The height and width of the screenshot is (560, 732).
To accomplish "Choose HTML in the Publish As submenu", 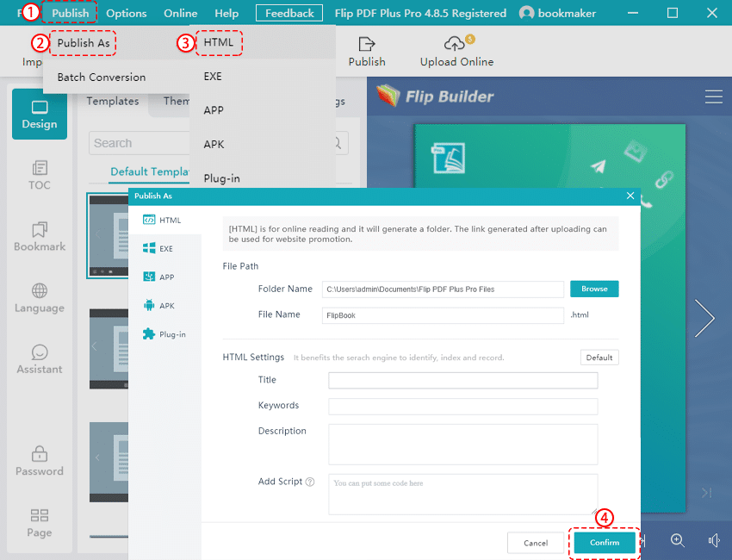I will click(218, 42).
